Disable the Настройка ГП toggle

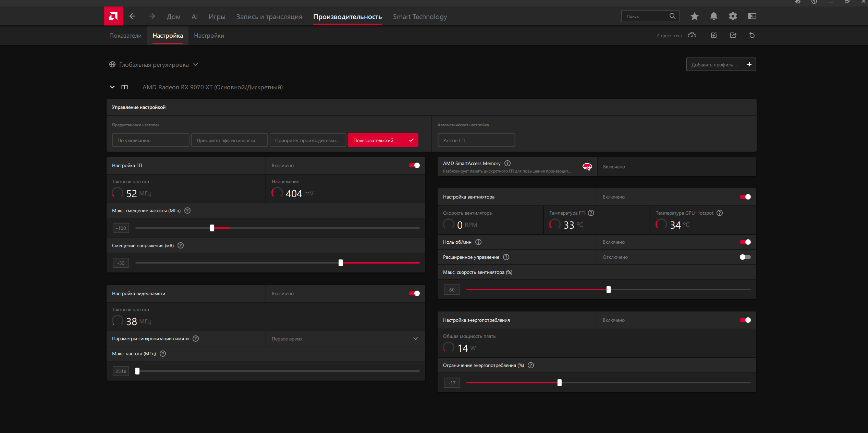(414, 165)
